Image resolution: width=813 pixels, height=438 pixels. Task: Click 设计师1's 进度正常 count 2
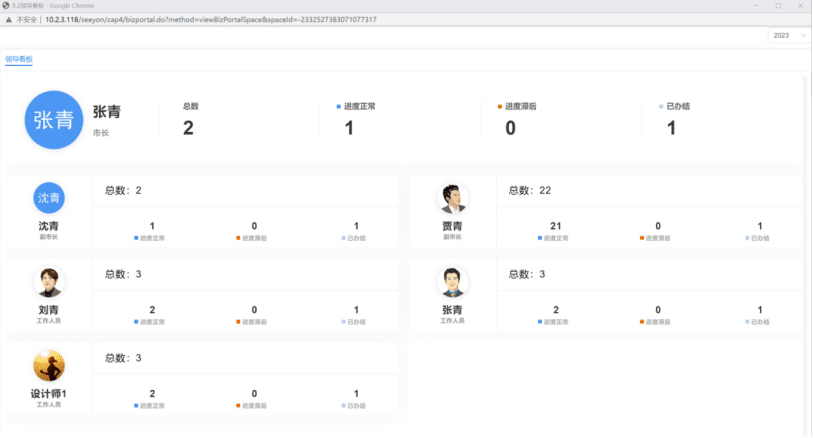point(152,394)
